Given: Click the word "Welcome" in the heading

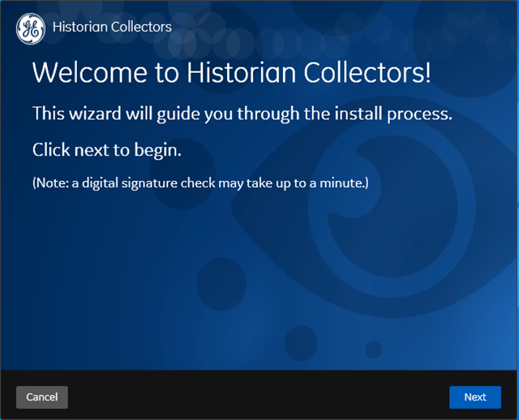Looking at the screenshot, I should click(x=90, y=72).
